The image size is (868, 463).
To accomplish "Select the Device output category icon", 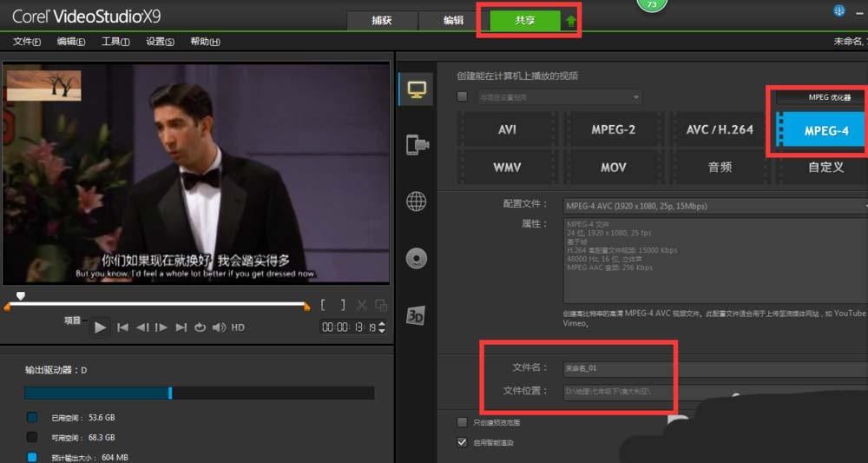I will coord(416,145).
